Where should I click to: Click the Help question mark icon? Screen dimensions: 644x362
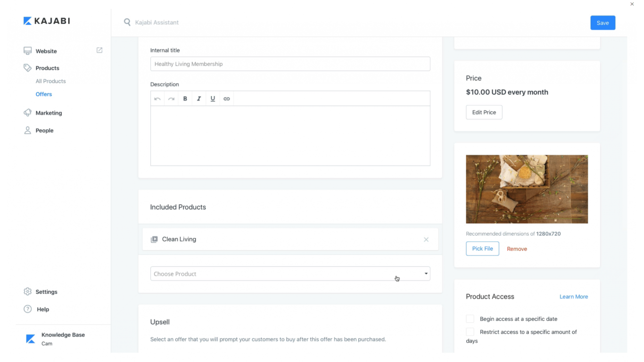[27, 309]
